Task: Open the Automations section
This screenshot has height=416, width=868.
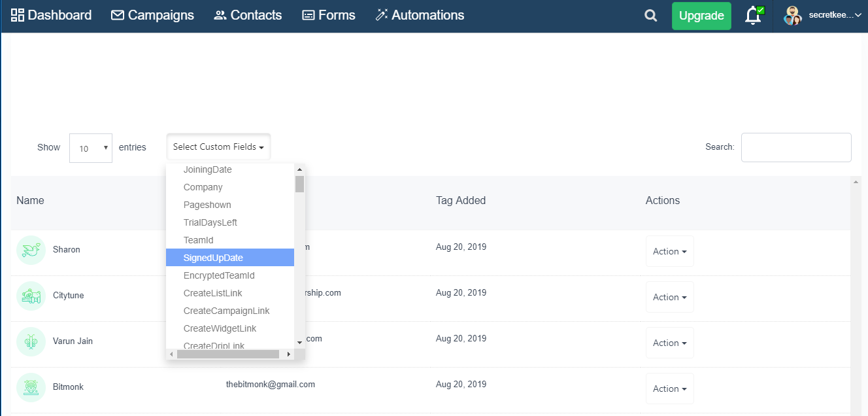Action: 420,15
